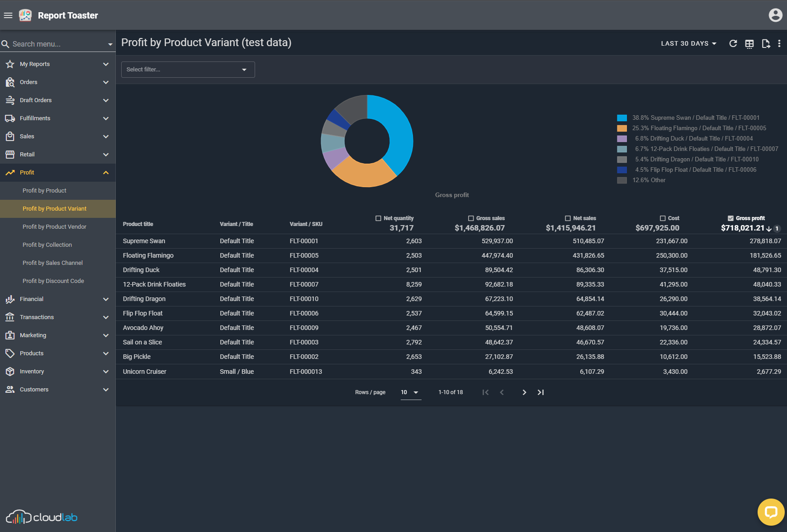Click the Customers people icon
This screenshot has height=532, width=787.
tap(10, 390)
